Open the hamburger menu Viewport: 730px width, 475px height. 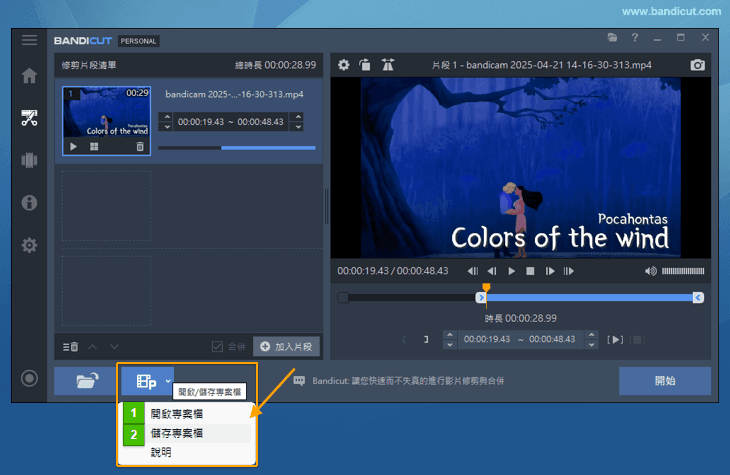coord(29,40)
